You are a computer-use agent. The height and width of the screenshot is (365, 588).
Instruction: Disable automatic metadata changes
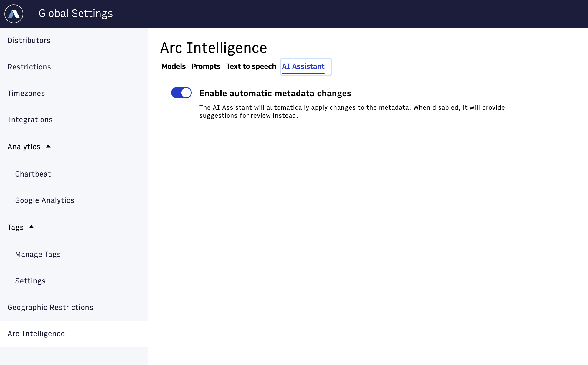(x=181, y=93)
